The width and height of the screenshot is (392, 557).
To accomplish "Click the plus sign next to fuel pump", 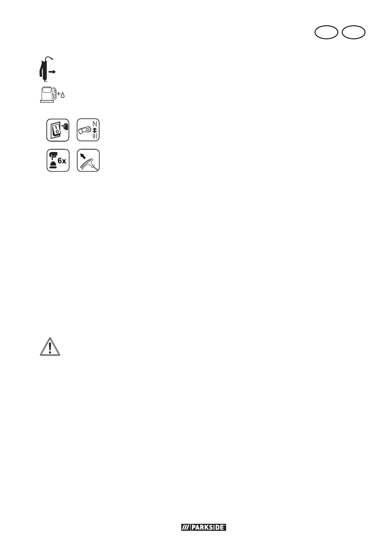I will click(59, 94).
